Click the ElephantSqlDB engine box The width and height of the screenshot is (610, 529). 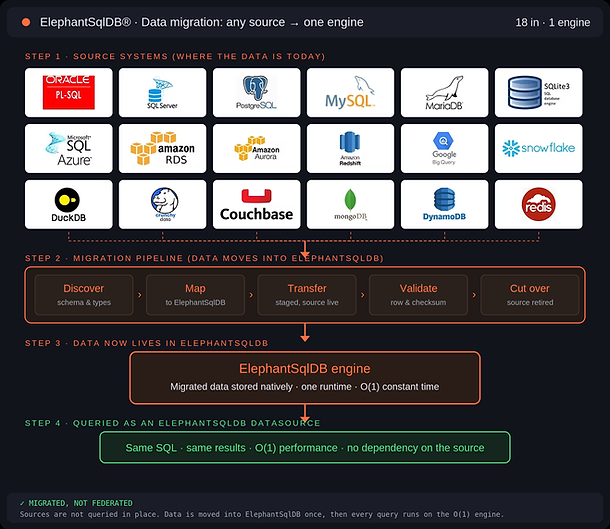tap(305, 378)
